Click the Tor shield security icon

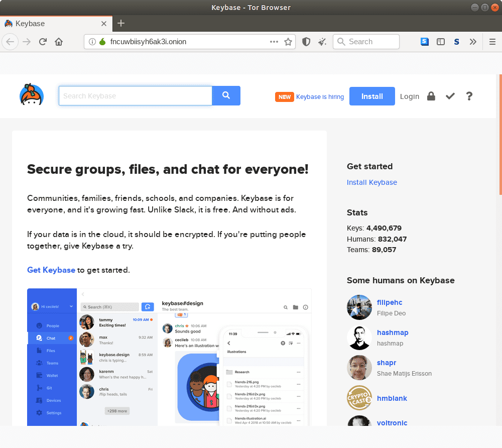pyautogui.click(x=306, y=42)
